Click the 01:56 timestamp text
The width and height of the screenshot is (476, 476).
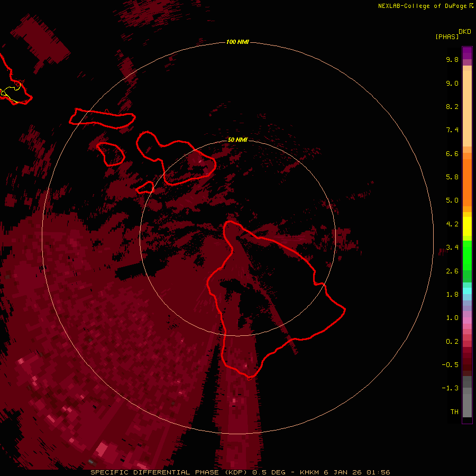tap(378, 472)
